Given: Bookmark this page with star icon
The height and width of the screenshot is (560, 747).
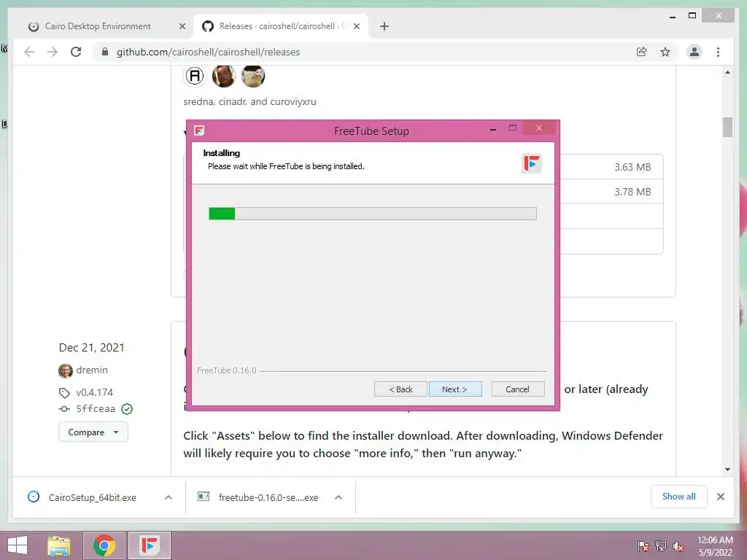Looking at the screenshot, I should click(665, 52).
